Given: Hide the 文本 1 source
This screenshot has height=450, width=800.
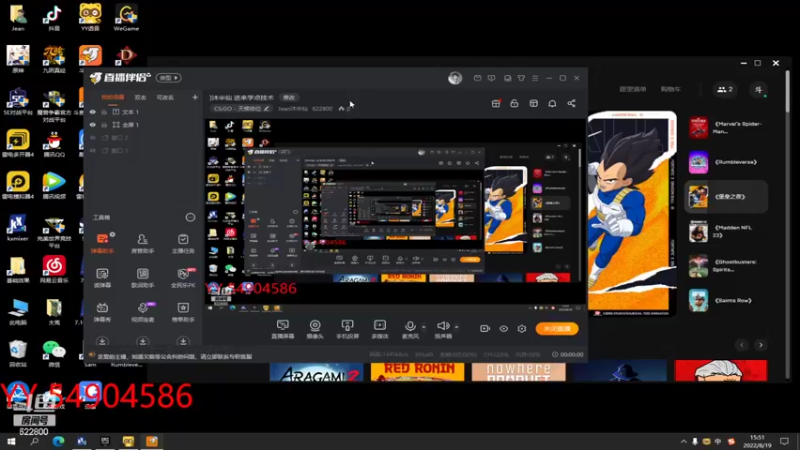Looking at the screenshot, I should click(x=92, y=112).
